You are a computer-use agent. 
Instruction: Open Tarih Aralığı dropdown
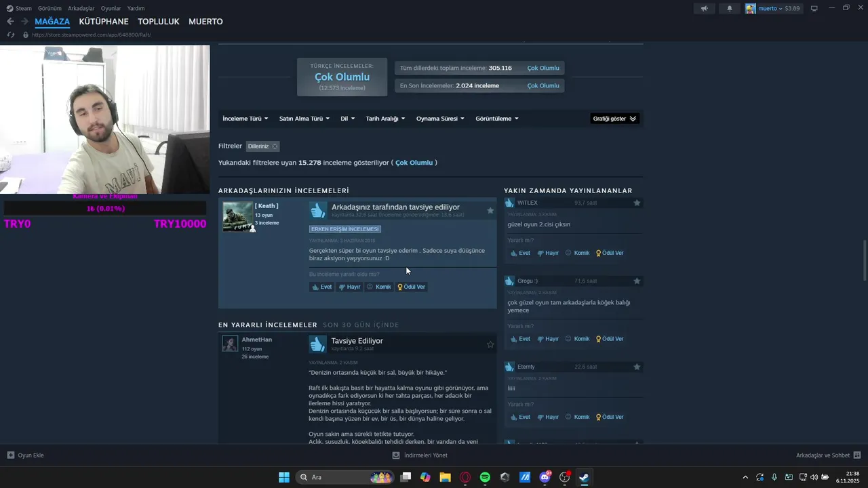point(385,119)
